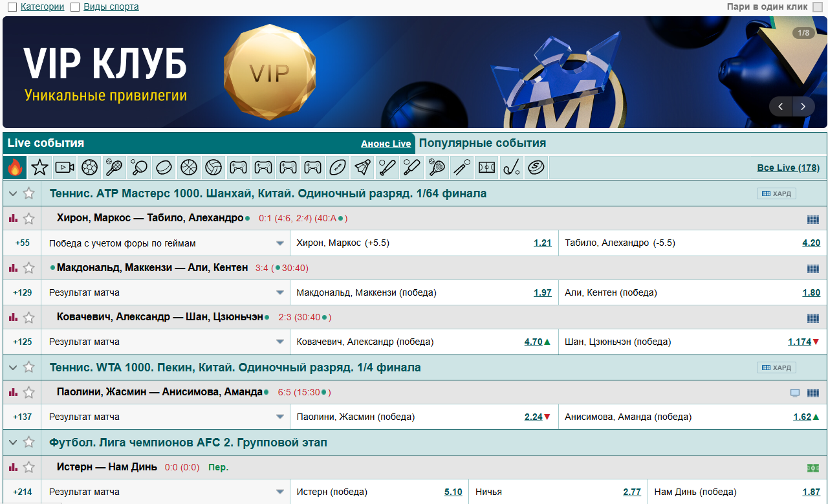Go to next banner slide with right arrow
The height and width of the screenshot is (504, 828).
pos(803,107)
